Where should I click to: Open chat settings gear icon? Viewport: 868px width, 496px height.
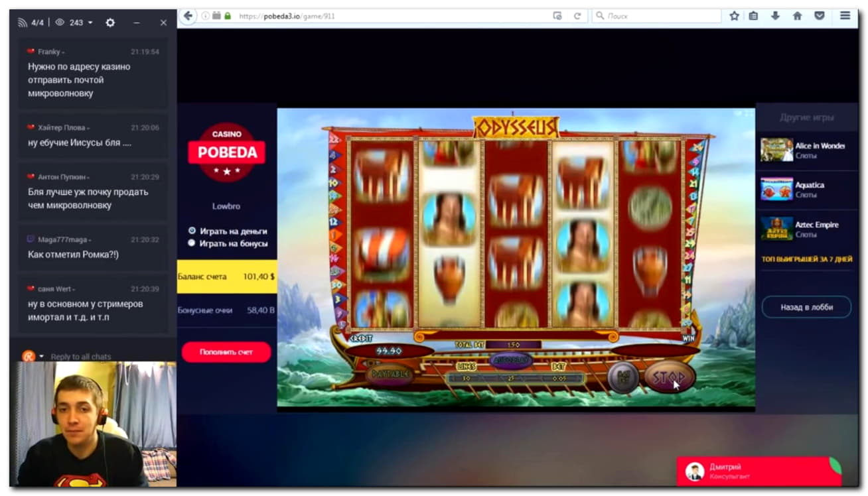point(110,23)
